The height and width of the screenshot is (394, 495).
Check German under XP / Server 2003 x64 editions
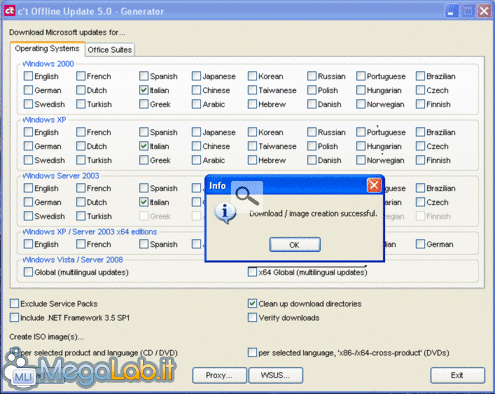pyautogui.click(x=420, y=244)
